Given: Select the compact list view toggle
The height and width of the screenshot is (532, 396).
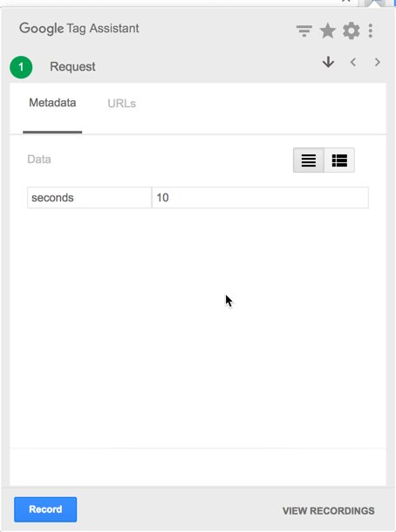Looking at the screenshot, I should coord(309,160).
